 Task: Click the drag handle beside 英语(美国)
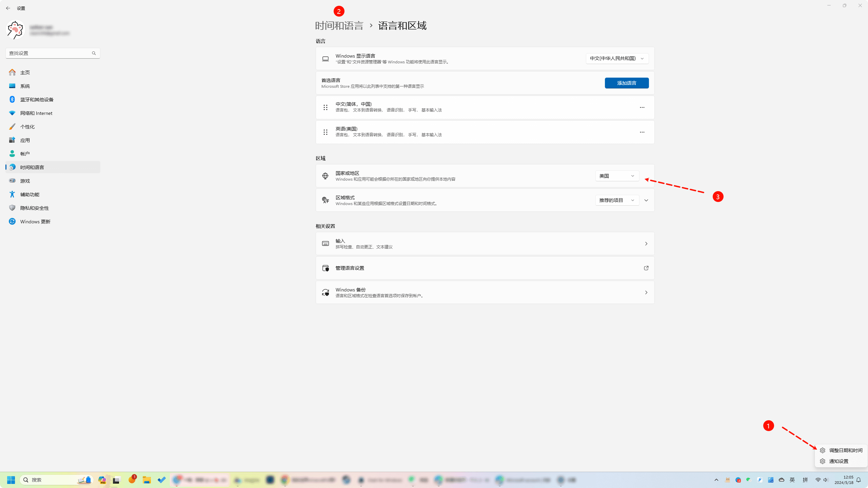(x=325, y=132)
